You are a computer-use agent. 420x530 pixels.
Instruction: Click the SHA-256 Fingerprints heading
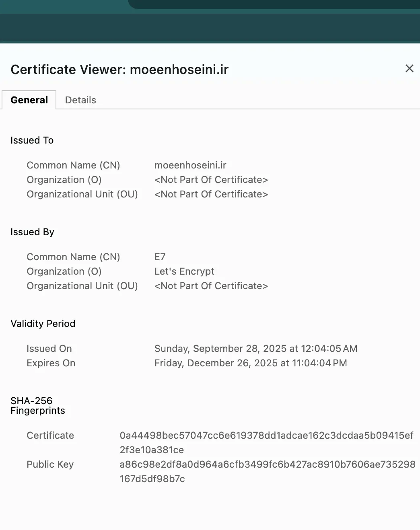(37, 405)
